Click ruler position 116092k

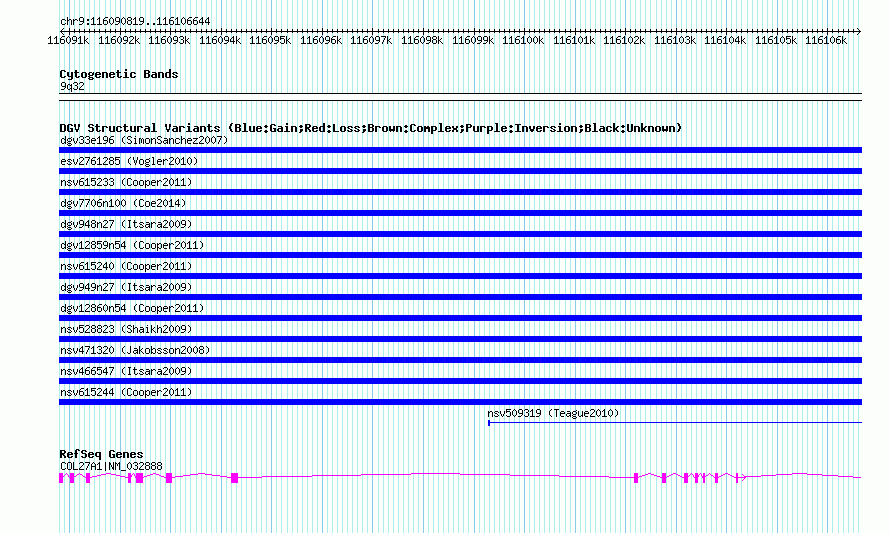119,40
